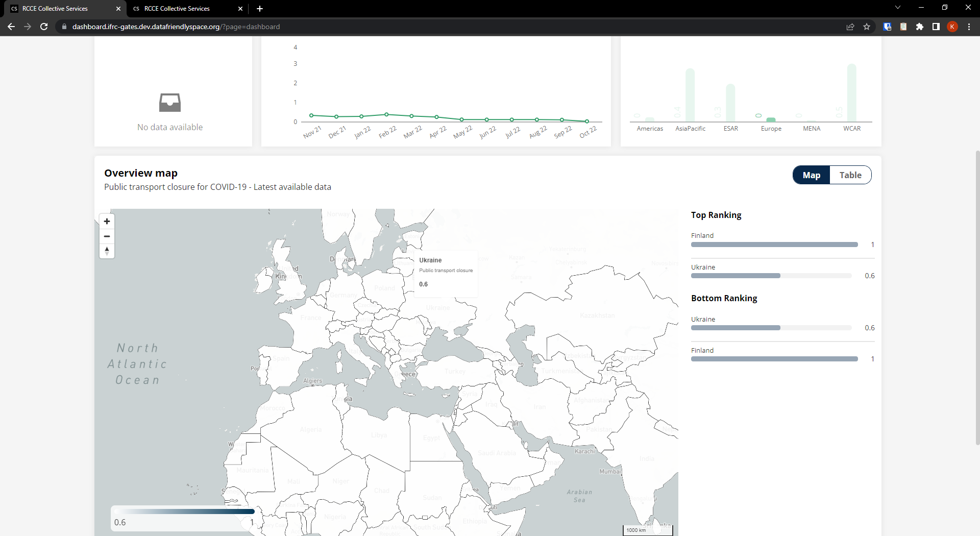Open the side panel icon
The height and width of the screenshot is (536, 980).
(936, 27)
